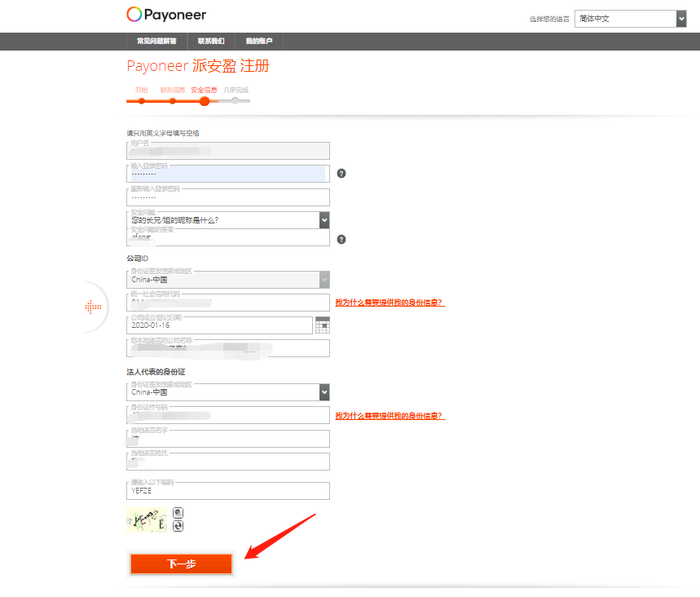Select the 联系信息 registration step
Image resolution: width=700 pixels, height=597 pixels.
click(x=173, y=90)
